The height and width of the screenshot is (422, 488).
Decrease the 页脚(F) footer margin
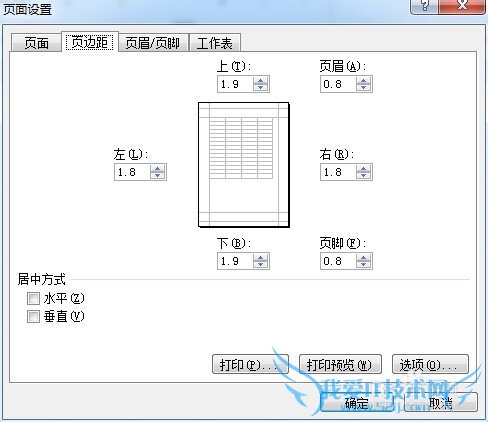(363, 264)
